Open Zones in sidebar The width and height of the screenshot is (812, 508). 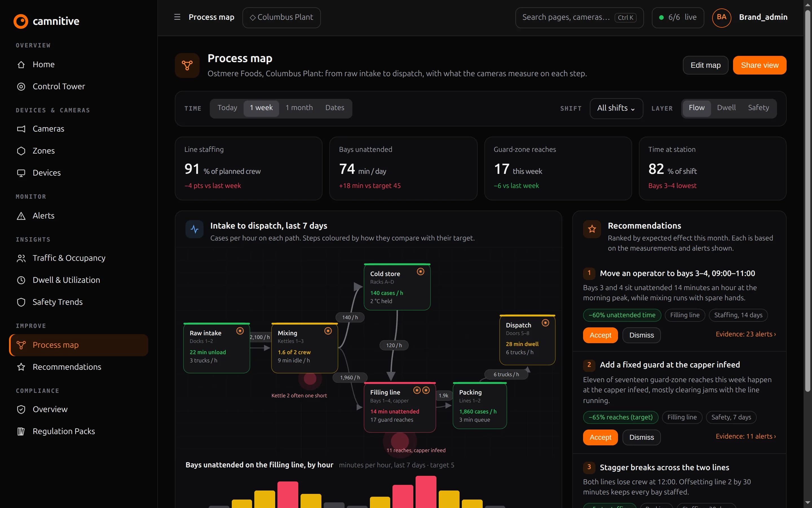78,151
